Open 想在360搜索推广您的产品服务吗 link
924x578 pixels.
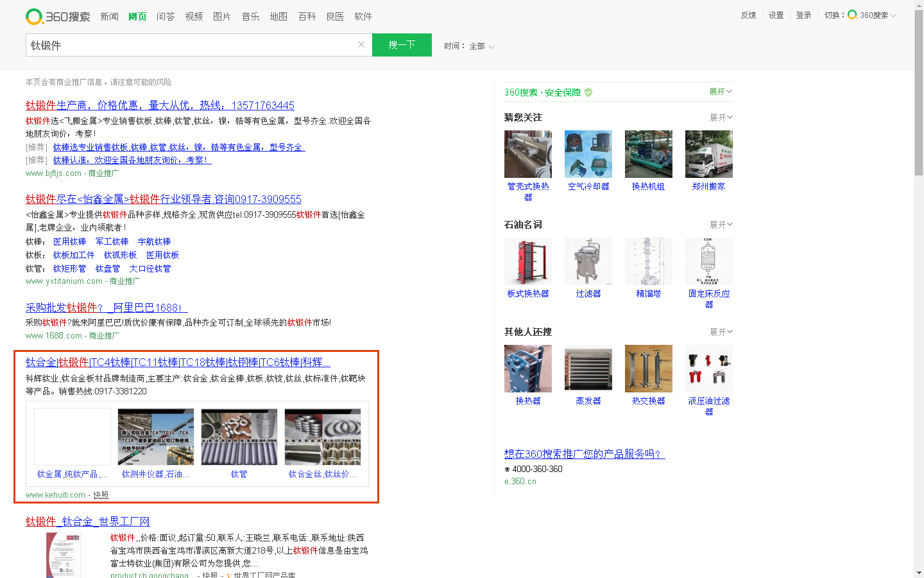pyautogui.click(x=585, y=454)
